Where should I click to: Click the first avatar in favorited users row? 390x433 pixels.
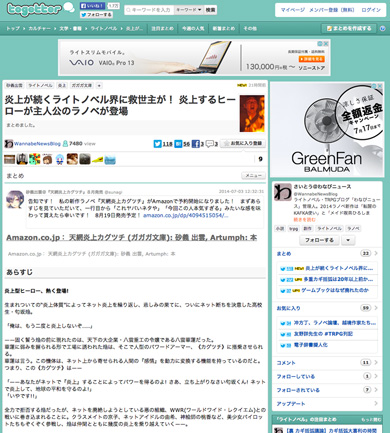[x=10, y=159]
